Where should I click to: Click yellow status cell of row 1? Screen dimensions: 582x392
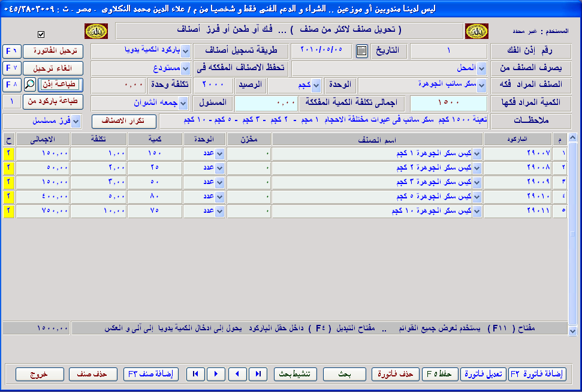(8, 154)
